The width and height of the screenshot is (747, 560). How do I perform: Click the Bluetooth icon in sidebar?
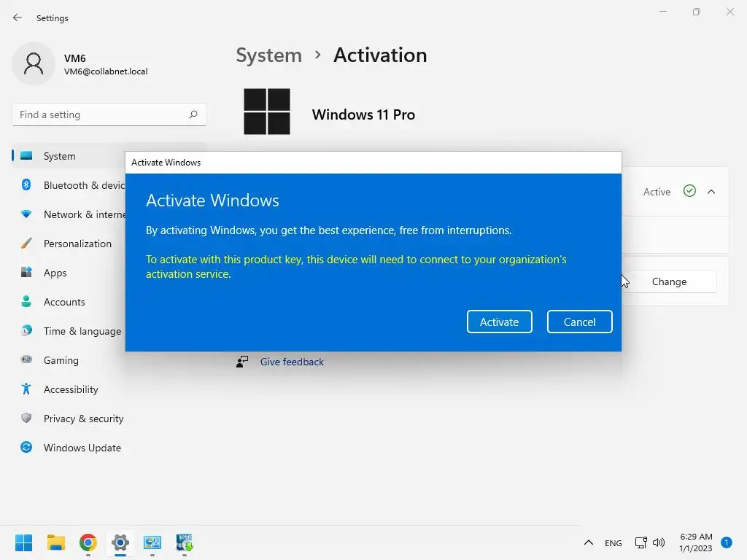(26, 184)
